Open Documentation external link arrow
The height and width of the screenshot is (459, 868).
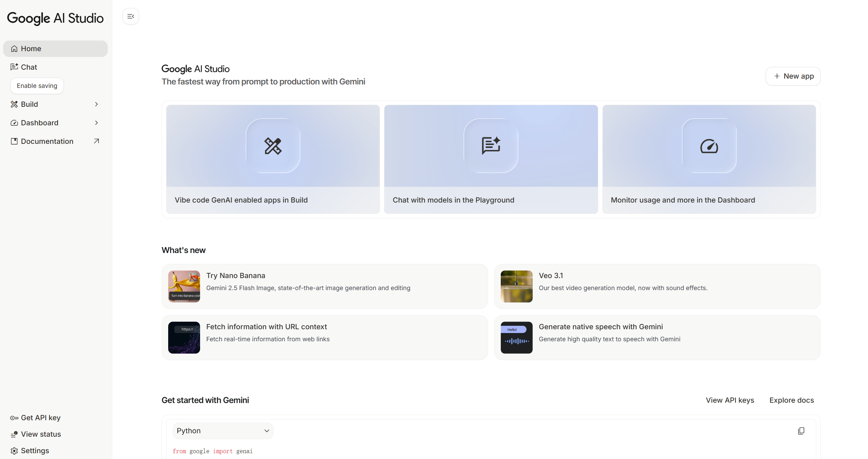tap(96, 141)
